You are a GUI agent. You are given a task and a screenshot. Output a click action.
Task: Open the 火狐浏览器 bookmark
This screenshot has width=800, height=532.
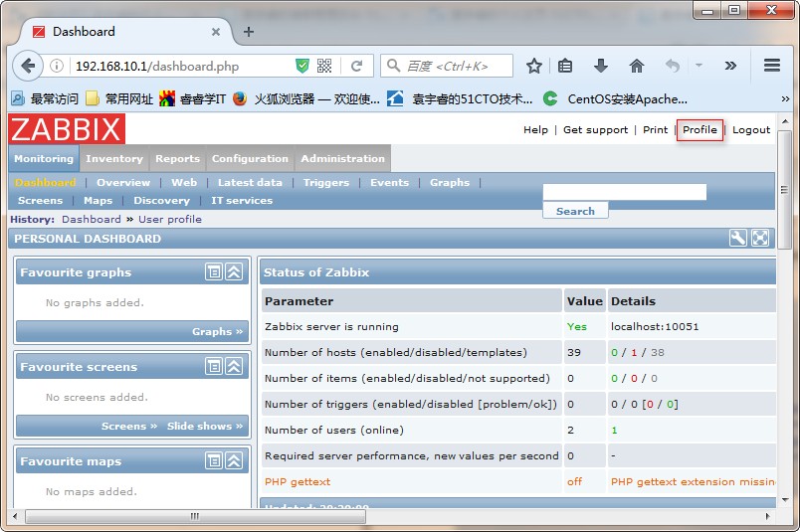click(x=306, y=99)
